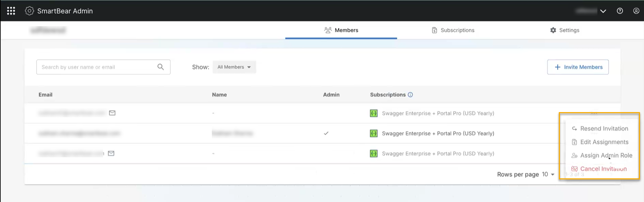The width and height of the screenshot is (644, 202).
Task: Click the search by user name field
Action: [x=103, y=67]
